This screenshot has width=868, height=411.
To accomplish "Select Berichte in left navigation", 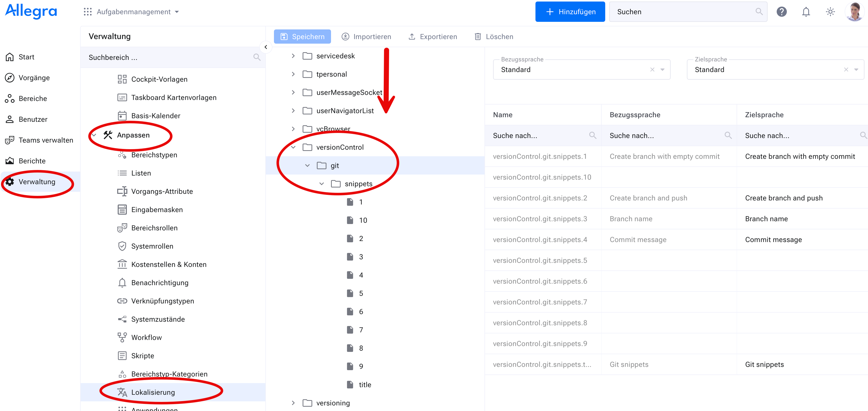I will tap(32, 161).
